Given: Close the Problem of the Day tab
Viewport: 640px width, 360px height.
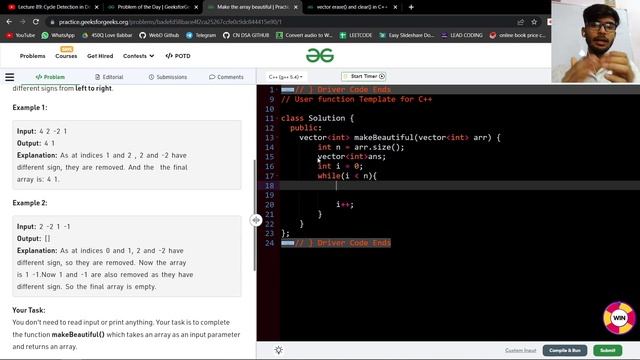Looking at the screenshot, I should (196, 7).
